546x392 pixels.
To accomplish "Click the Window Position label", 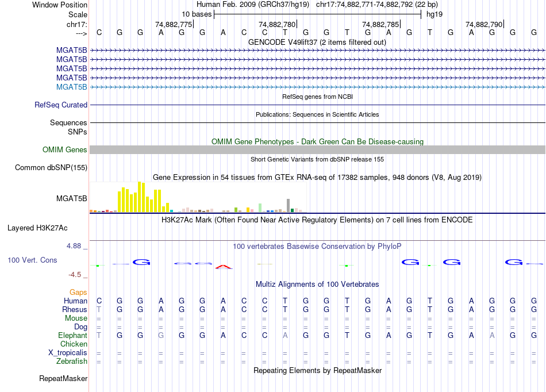I will click(60, 5).
